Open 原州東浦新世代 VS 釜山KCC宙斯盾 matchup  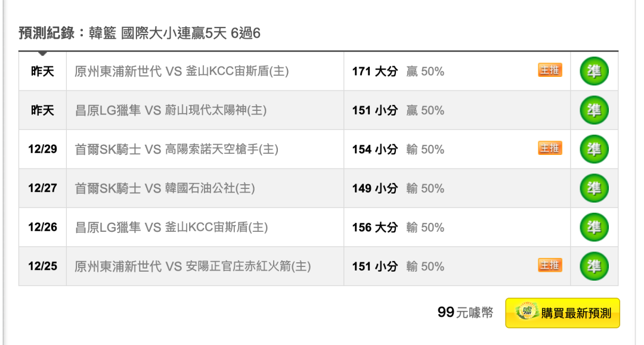tap(181, 72)
